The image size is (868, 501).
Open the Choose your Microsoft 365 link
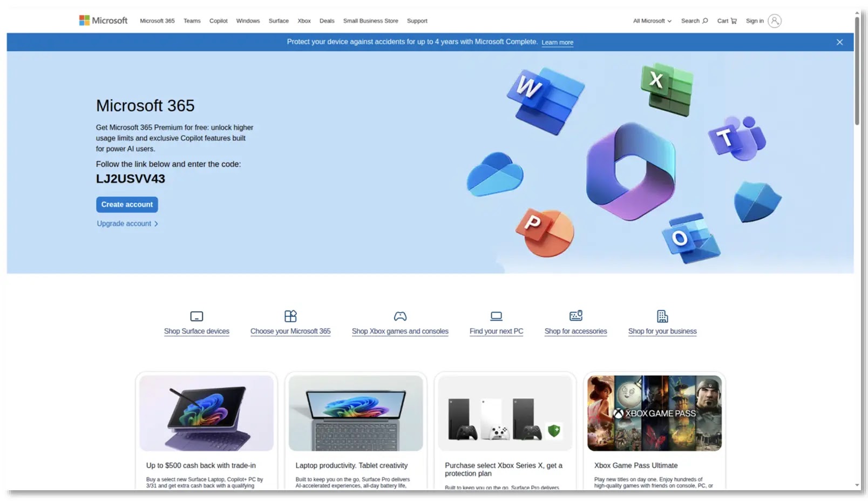[290, 331]
